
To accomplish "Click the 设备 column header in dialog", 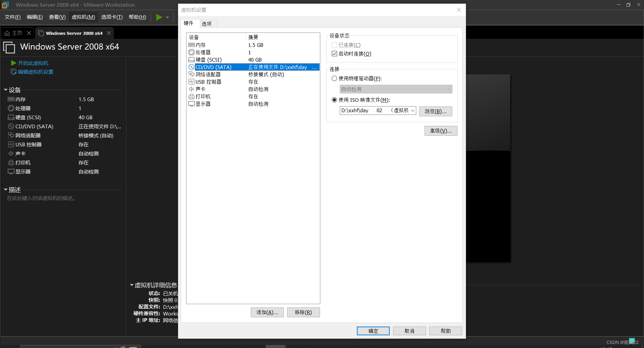I will [x=216, y=37].
